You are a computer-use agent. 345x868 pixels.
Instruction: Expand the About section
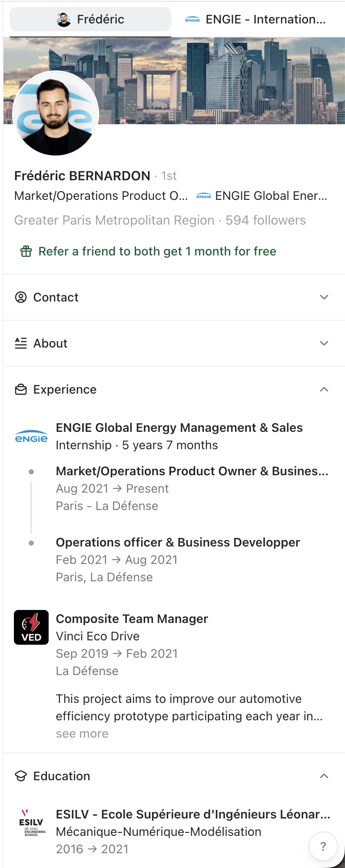coord(174,343)
